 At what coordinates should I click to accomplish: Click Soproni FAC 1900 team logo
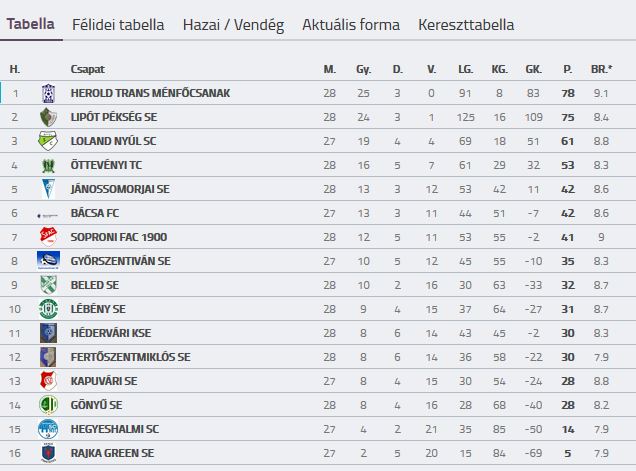48,237
